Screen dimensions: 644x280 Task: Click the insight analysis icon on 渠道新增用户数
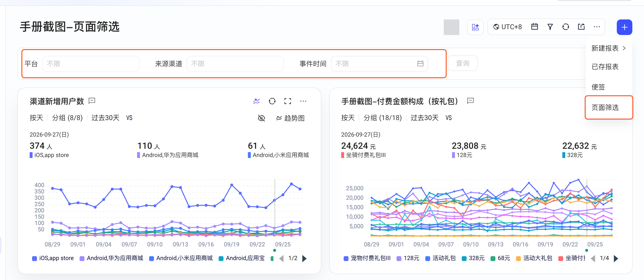click(x=256, y=101)
